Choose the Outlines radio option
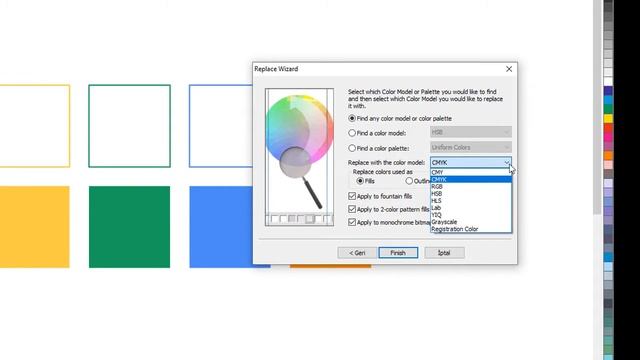This screenshot has height=360, width=640. tap(409, 181)
